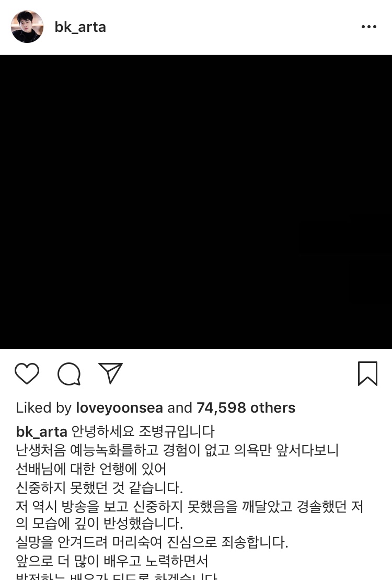Tap the caption line 선배님에 대한 언행에 있어

[x=91, y=469]
